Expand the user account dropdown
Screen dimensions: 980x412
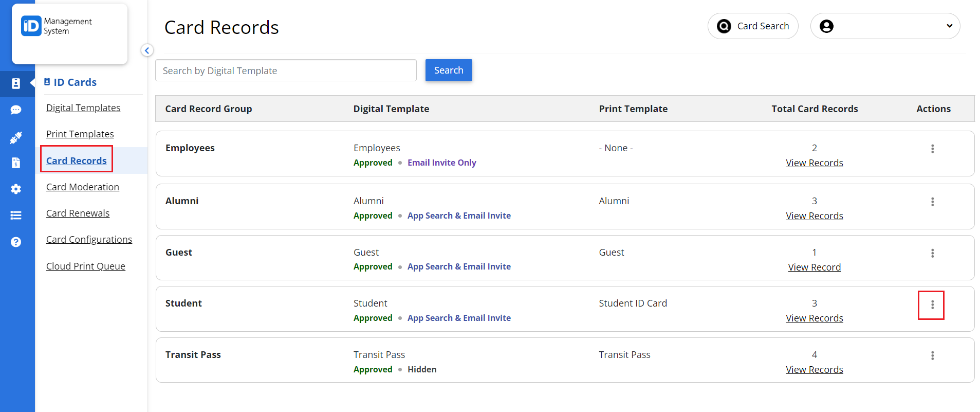(885, 26)
